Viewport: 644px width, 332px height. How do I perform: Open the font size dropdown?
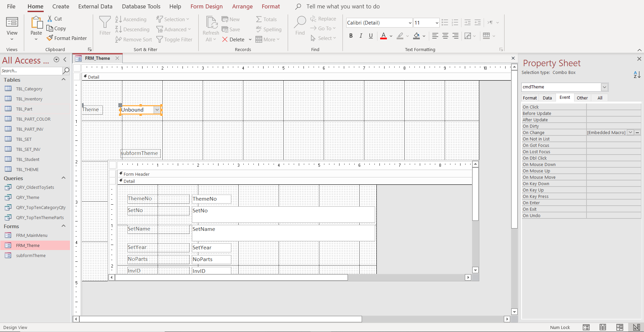click(437, 23)
